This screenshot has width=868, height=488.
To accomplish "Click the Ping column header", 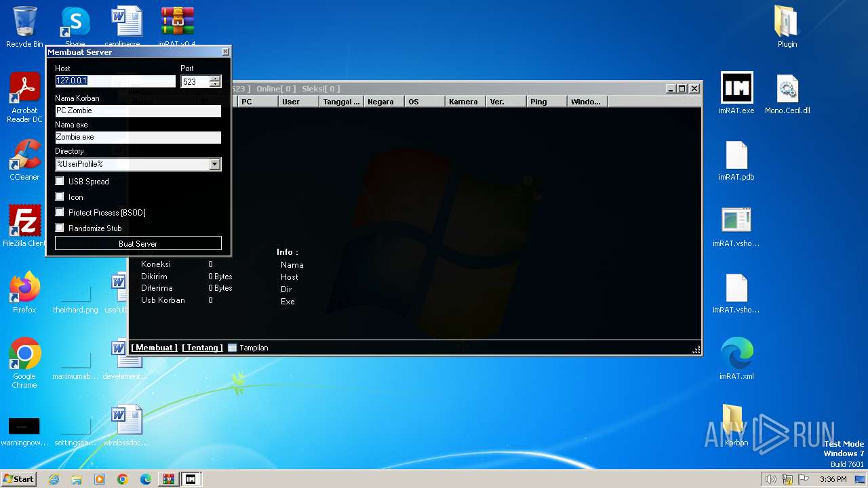I will point(547,102).
